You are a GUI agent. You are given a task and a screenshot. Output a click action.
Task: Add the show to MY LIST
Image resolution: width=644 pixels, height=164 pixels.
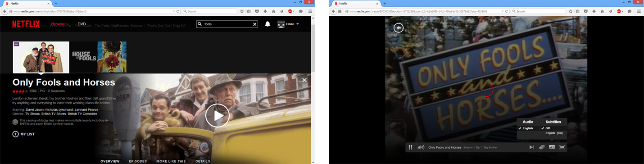click(x=23, y=134)
